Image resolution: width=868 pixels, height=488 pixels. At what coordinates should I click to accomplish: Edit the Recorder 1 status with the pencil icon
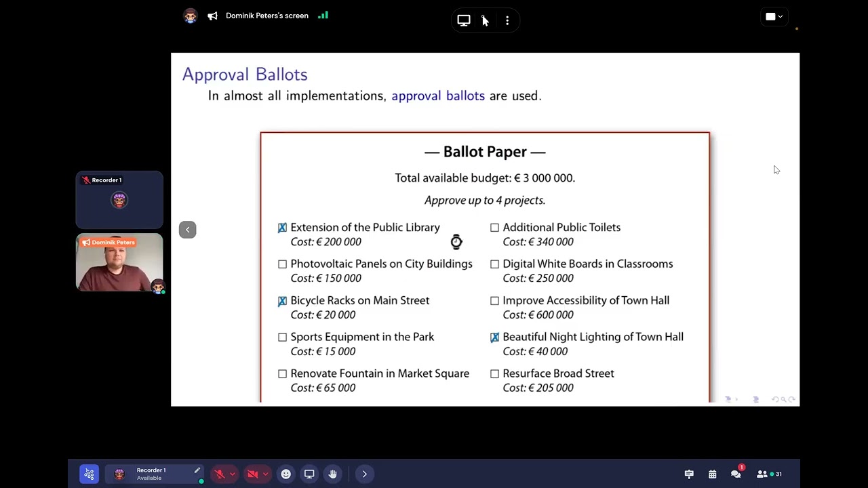point(197,470)
